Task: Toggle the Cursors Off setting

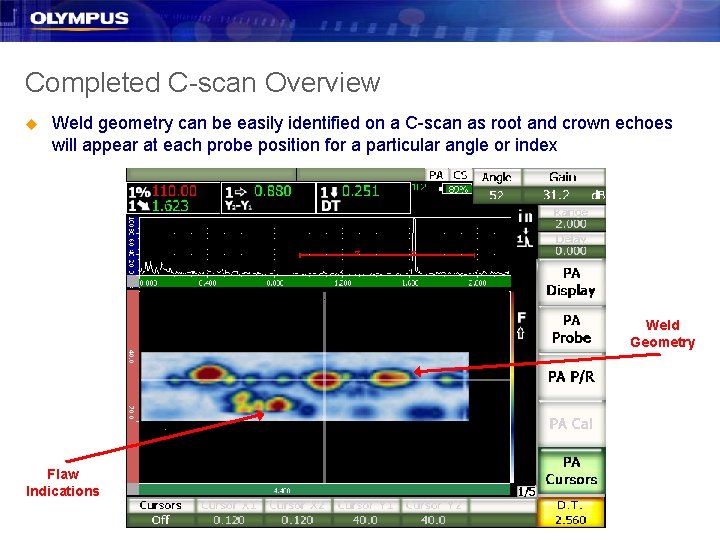Action: 161,512
